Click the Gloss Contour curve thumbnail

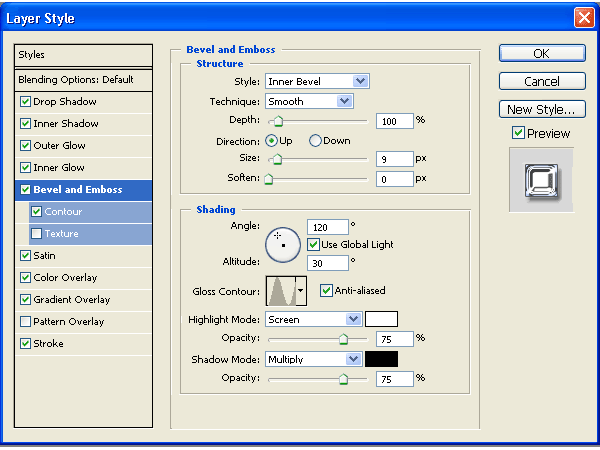click(x=280, y=291)
